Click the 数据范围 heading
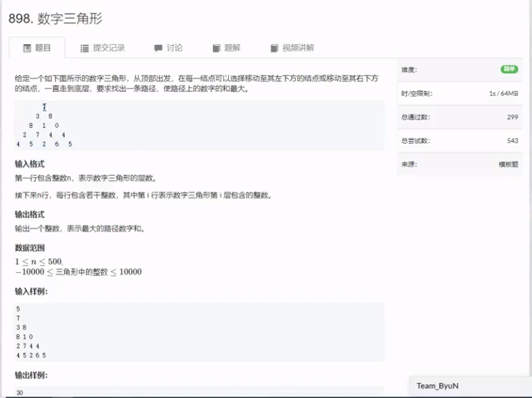532x398 pixels. [x=30, y=248]
